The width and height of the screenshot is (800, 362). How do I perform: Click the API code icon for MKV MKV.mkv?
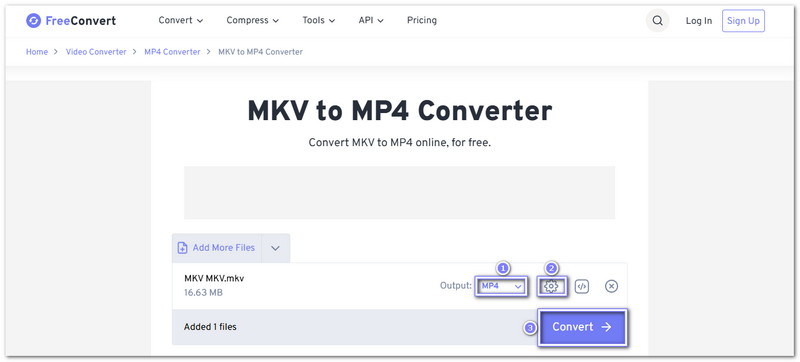pyautogui.click(x=582, y=287)
